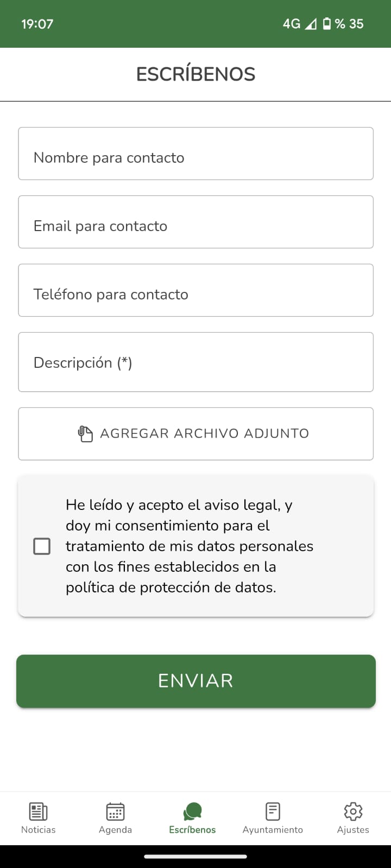Tap the consent text about data protection
This screenshot has width=391, height=868.
click(x=190, y=546)
